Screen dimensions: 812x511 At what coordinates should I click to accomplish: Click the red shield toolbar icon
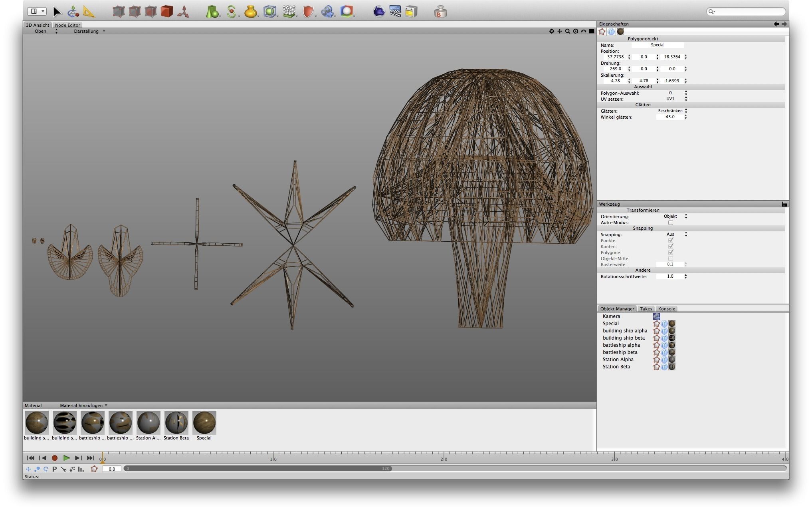308,12
